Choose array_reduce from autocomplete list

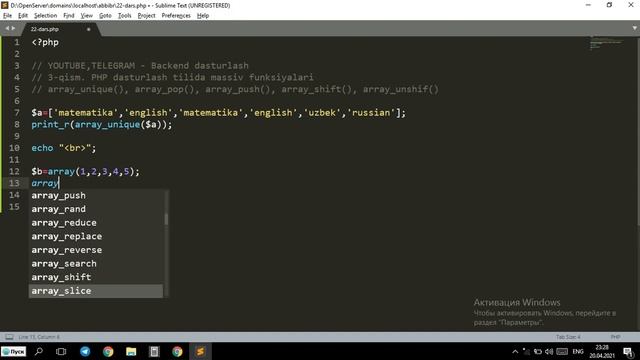pyautogui.click(x=96, y=223)
